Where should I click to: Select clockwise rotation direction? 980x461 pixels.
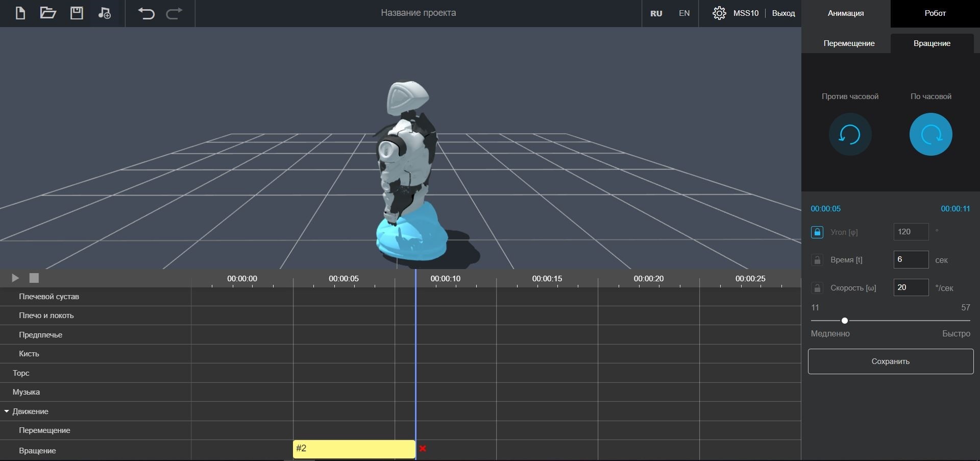click(x=930, y=135)
